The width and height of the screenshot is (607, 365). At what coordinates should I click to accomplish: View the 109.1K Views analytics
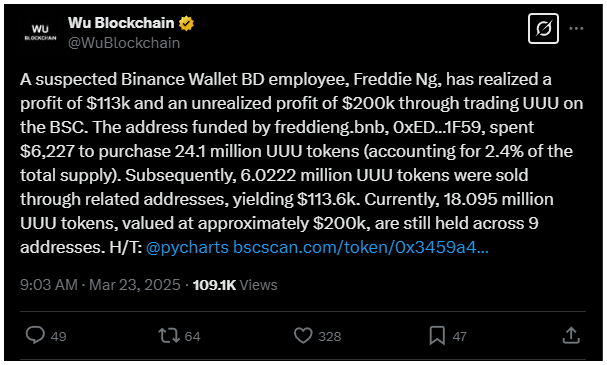click(235, 285)
